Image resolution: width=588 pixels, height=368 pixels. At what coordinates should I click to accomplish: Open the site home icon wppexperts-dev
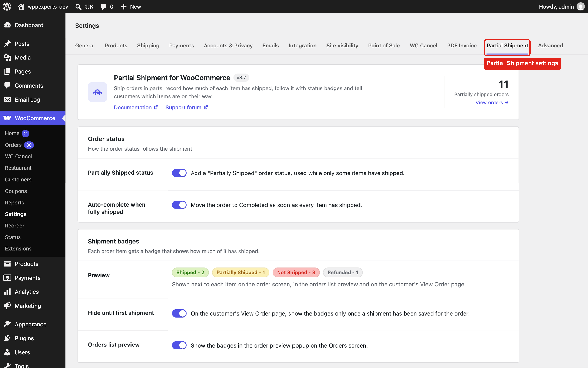pyautogui.click(x=21, y=7)
